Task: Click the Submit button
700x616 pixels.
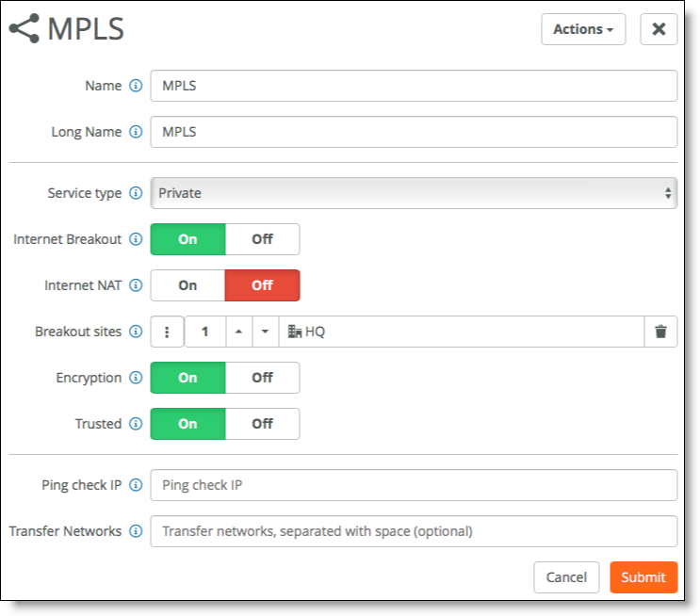Action: coord(643,577)
